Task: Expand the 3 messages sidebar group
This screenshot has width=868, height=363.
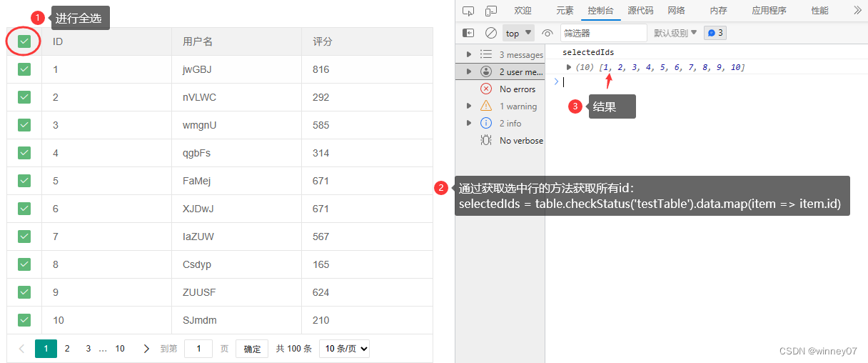Action: 469,54
